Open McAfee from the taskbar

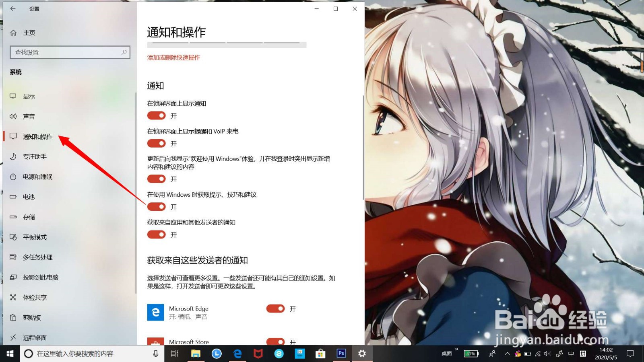(x=258, y=354)
